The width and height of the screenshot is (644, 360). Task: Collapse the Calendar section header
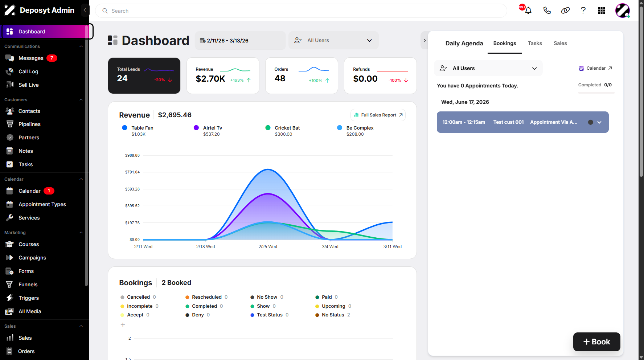pos(81,179)
